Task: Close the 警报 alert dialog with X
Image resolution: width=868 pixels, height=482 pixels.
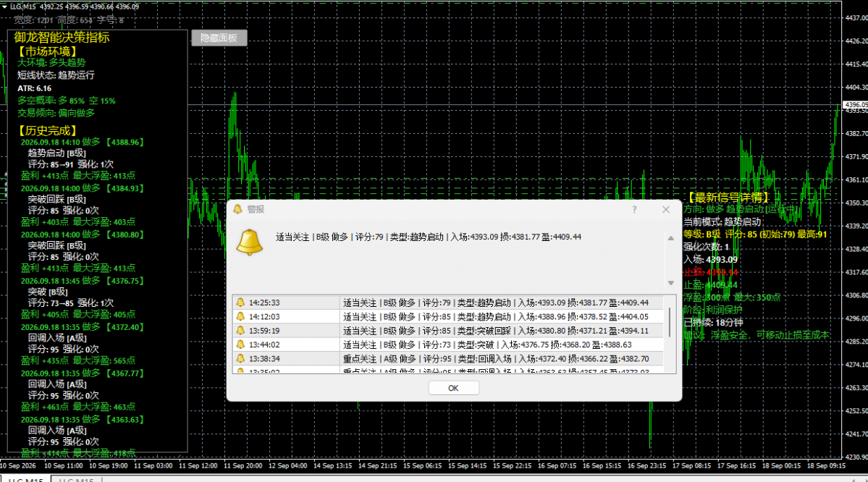Action: [x=666, y=209]
